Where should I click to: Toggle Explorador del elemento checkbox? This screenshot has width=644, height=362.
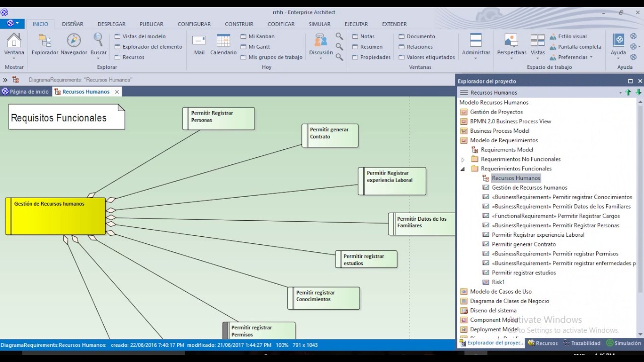click(117, 47)
